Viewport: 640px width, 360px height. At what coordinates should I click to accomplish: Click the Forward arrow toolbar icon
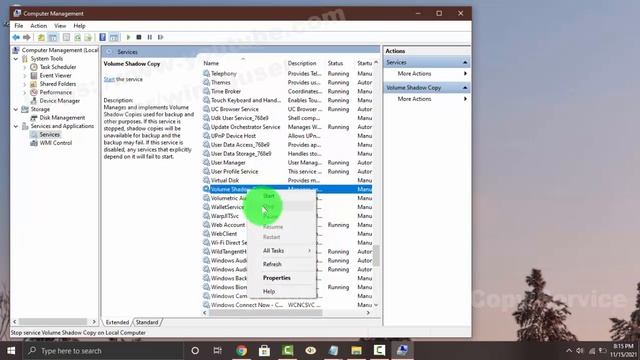[x=27, y=37]
